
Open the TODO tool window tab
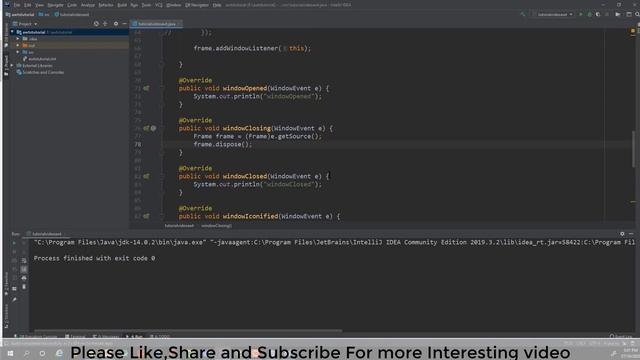coord(160,337)
